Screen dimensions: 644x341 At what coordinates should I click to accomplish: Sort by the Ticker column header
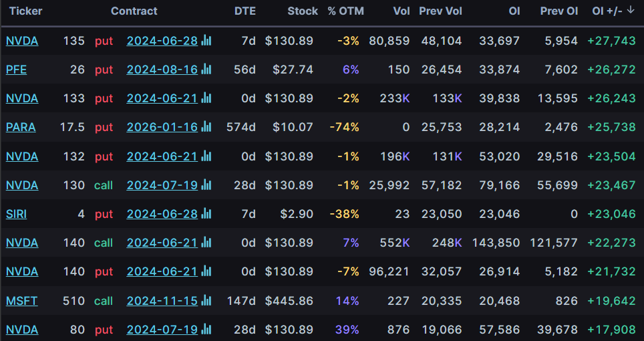[x=25, y=11]
